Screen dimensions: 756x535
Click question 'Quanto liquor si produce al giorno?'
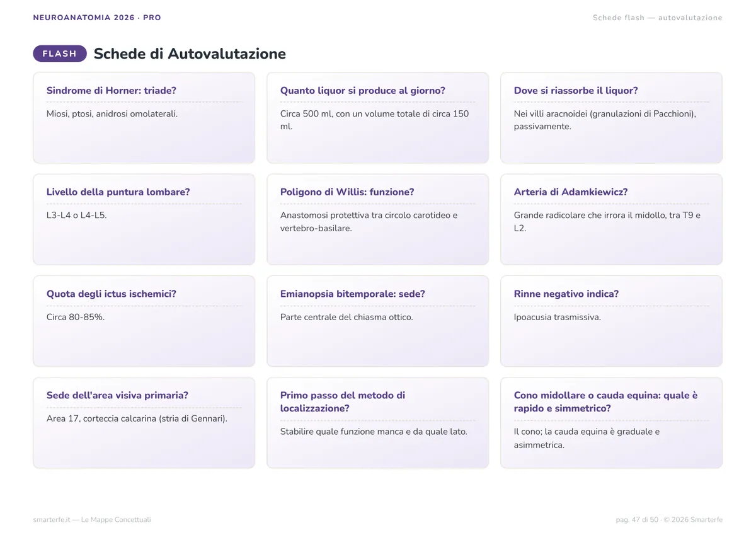[363, 91]
